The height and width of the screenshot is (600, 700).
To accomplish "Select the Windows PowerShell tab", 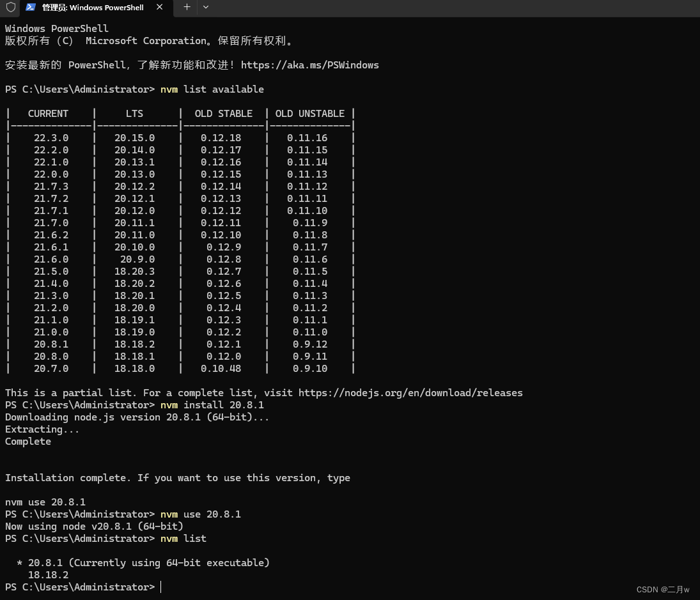I will point(97,8).
